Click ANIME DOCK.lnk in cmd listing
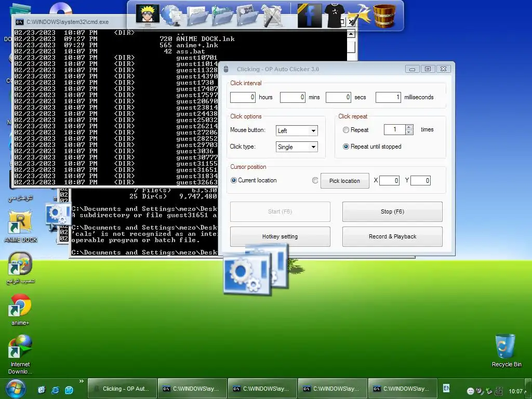532x399 pixels. (205, 39)
